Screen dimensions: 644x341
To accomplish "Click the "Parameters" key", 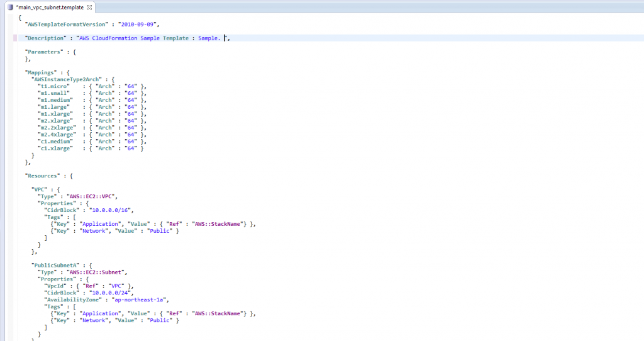I will pyautogui.click(x=43, y=52).
